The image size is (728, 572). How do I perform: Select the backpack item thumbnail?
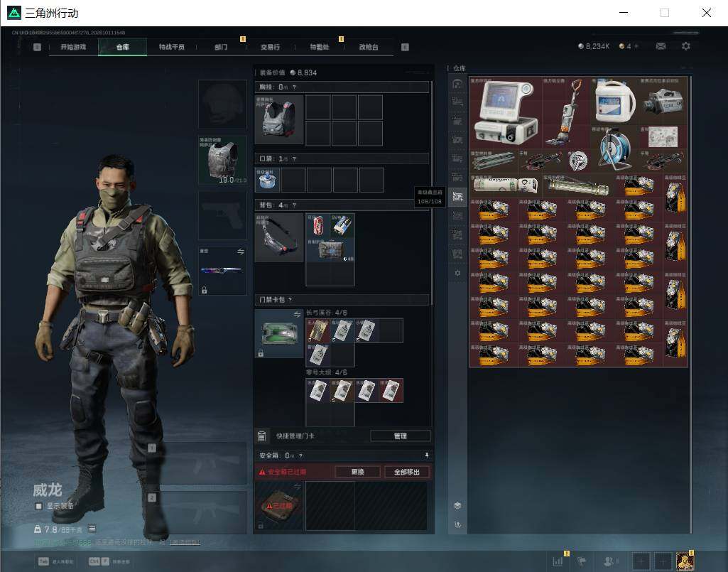[279, 237]
